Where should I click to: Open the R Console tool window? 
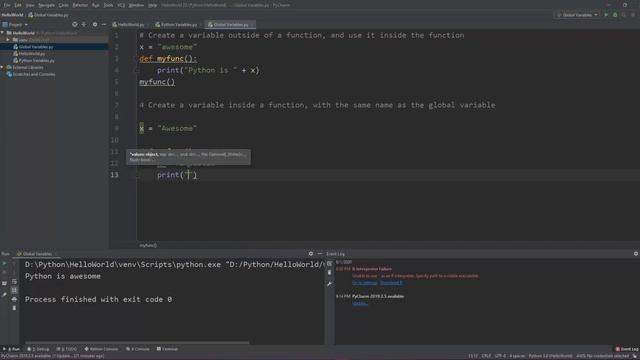tap(138, 349)
